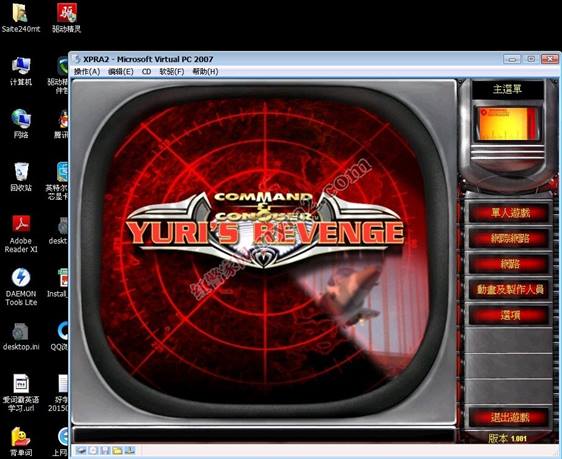
Task: Click the shared folder status icon
Action: click(117, 450)
